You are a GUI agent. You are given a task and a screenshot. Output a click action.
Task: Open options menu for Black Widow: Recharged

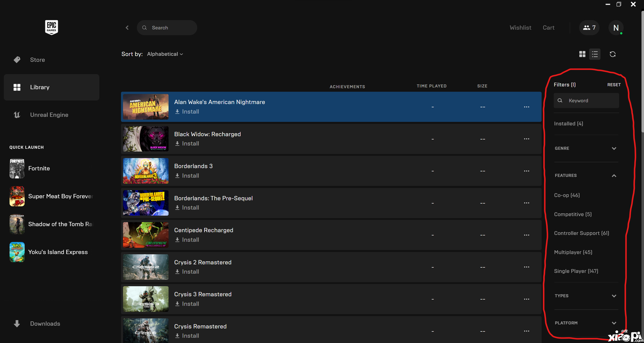pyautogui.click(x=527, y=139)
